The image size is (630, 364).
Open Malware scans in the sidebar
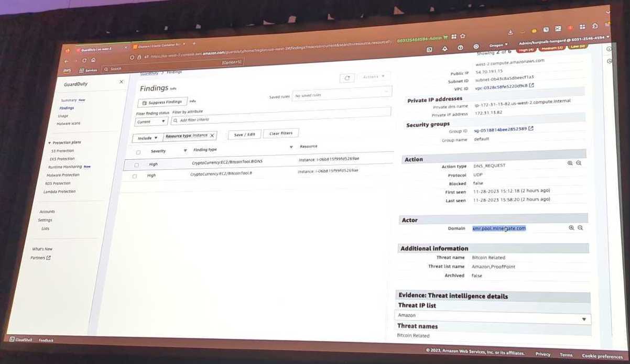coord(68,124)
